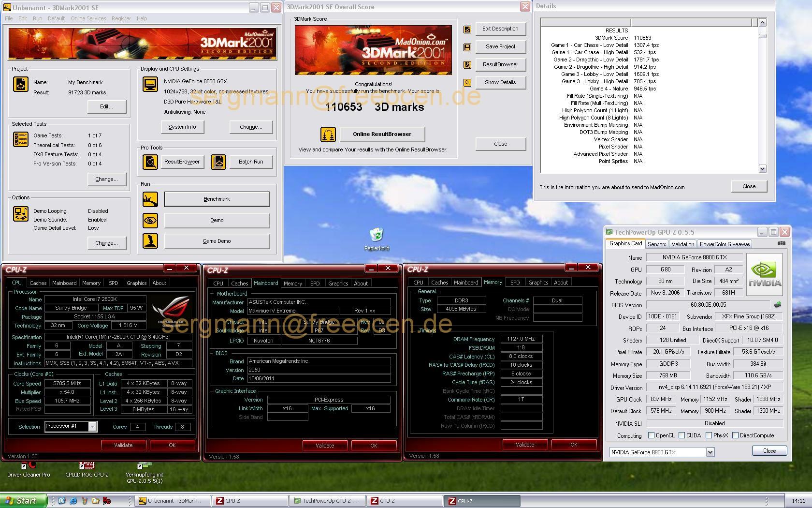Switch to Validation tab in GPU-Z

tap(683, 244)
